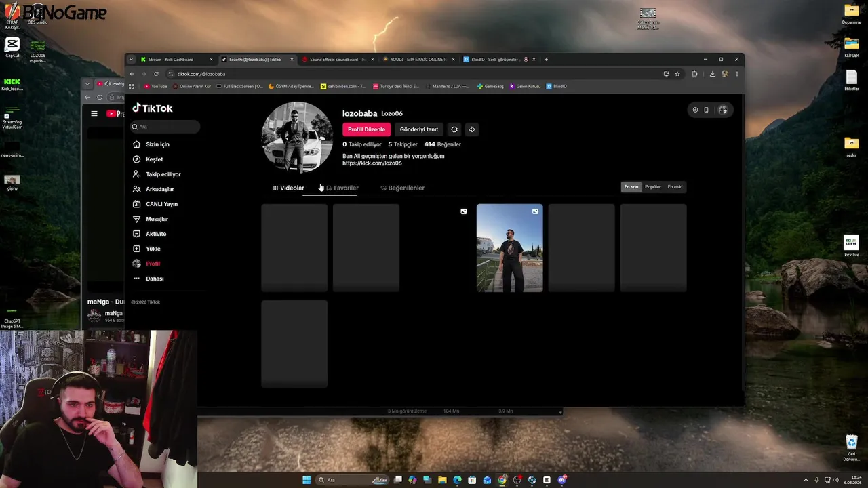Screen dimensions: 868x488
Task: Click the phone app icon at top right
Action: (706, 110)
